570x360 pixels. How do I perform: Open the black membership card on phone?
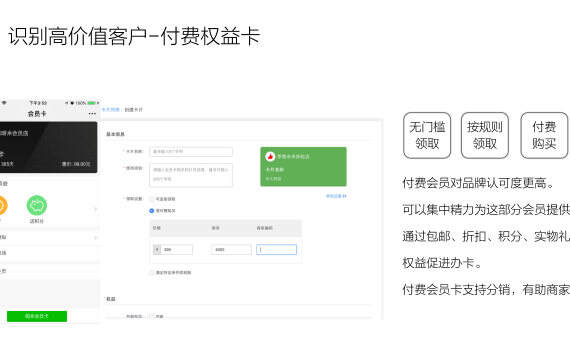pos(48,147)
